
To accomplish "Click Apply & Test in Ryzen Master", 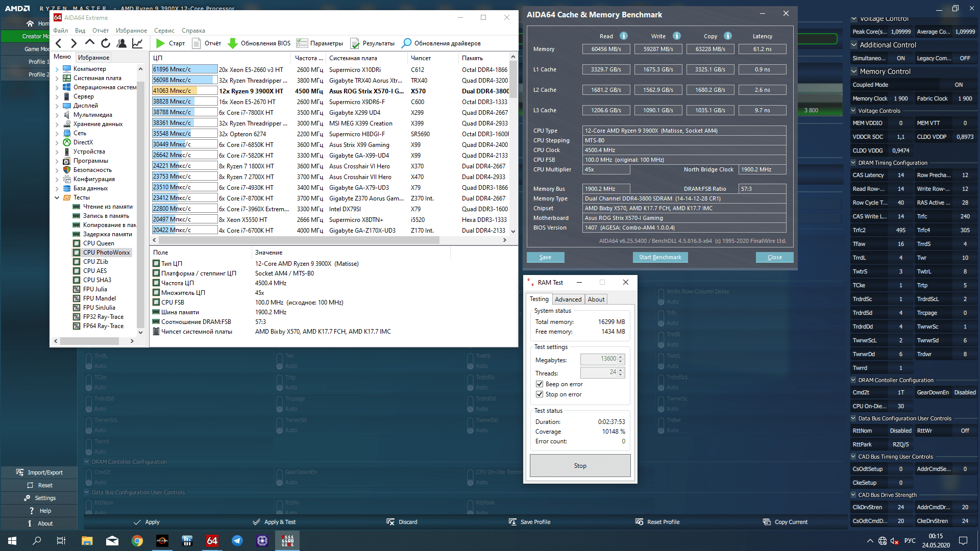I will (x=274, y=522).
